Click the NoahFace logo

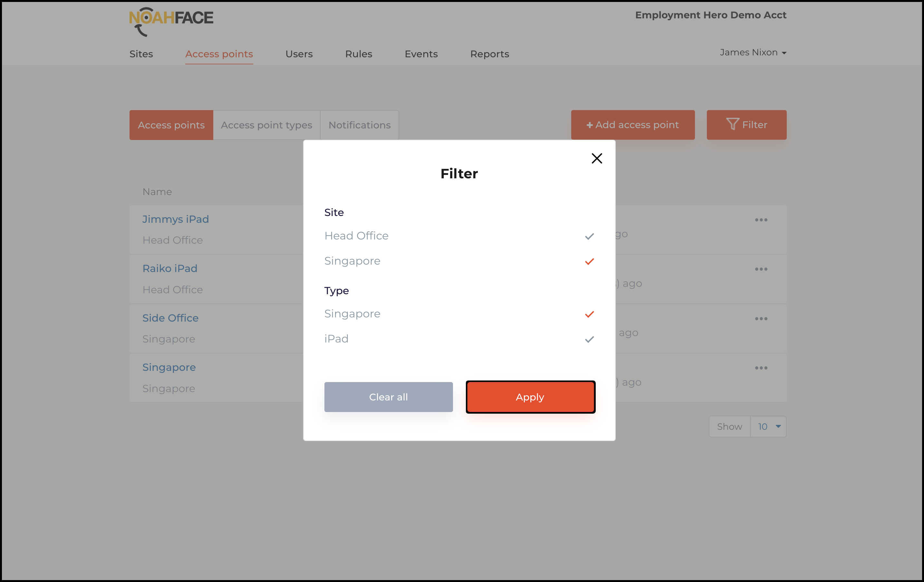point(171,21)
